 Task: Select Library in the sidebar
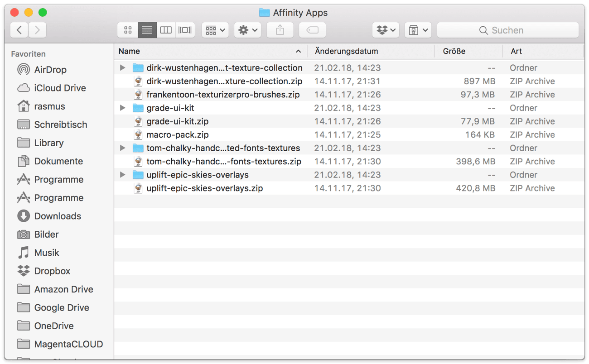[x=40, y=143]
